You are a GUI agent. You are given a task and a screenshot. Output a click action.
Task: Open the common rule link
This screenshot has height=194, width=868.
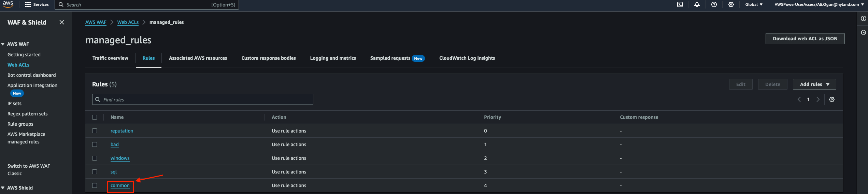(x=120, y=185)
